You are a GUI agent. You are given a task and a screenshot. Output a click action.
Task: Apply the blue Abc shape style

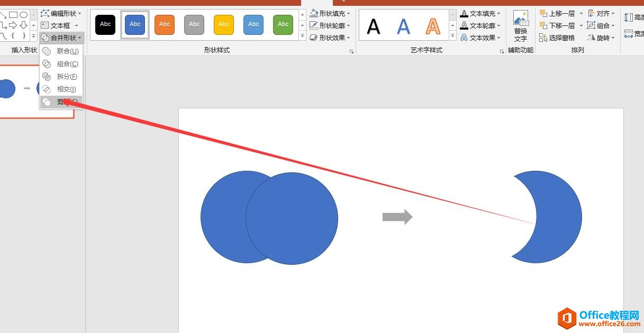(x=135, y=24)
